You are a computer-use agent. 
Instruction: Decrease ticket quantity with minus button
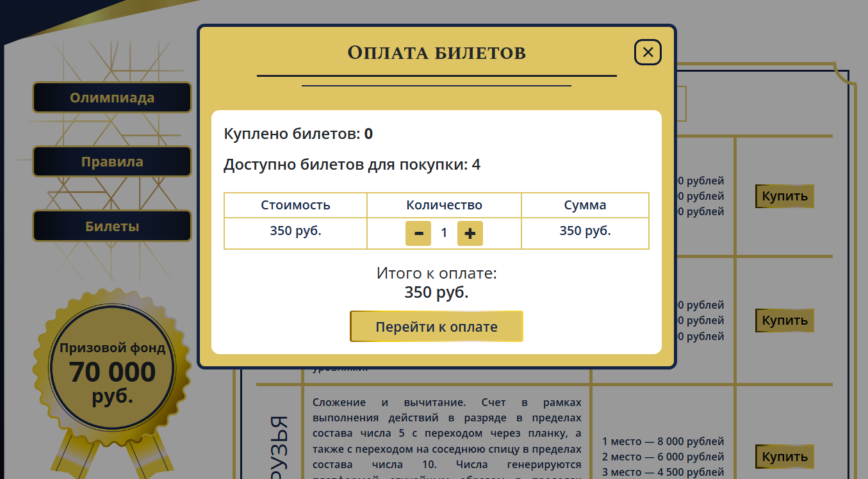click(418, 233)
